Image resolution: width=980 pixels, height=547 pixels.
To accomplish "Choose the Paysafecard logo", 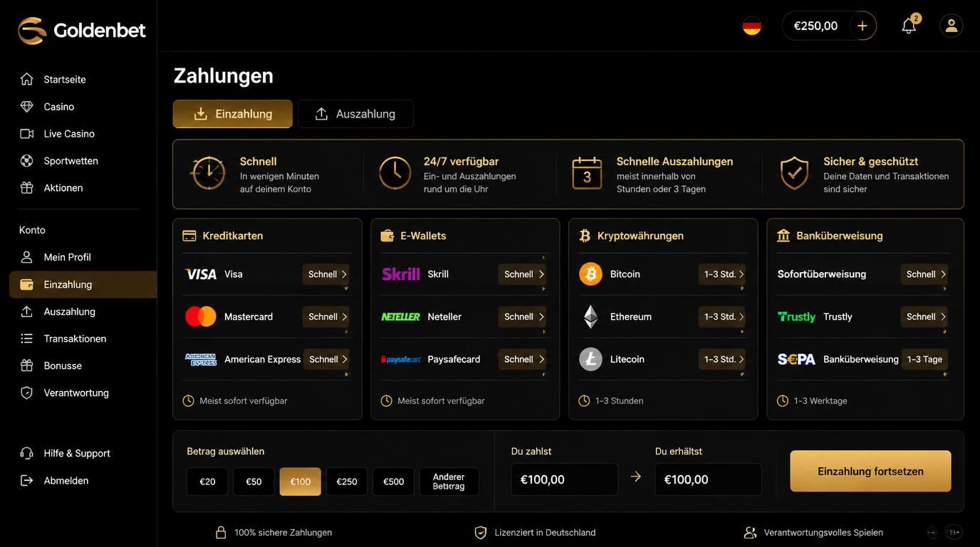I will click(x=401, y=359).
